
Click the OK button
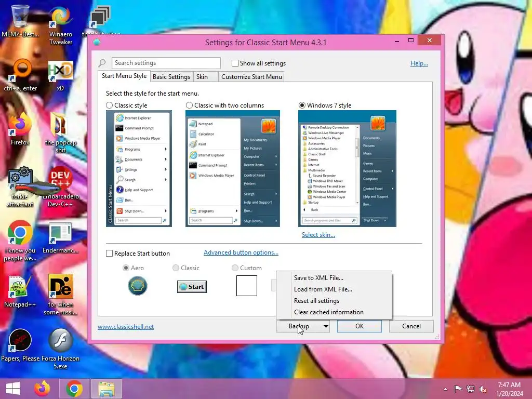coord(360,326)
